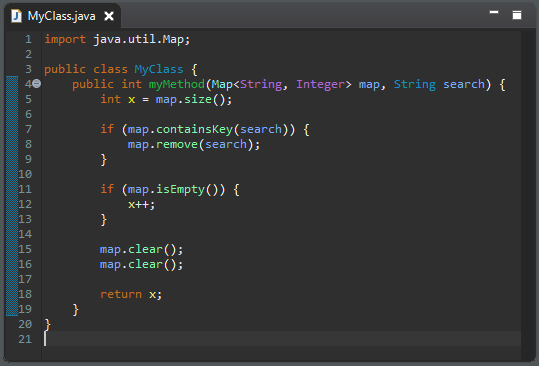Click the Java file icon on MyClass.java tab
The image size is (539, 366).
(16, 16)
